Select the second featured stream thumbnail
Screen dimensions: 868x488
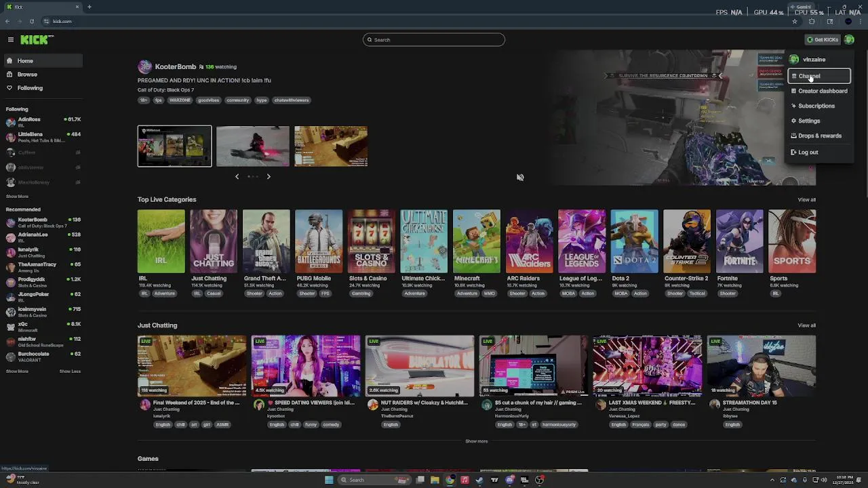click(x=252, y=146)
